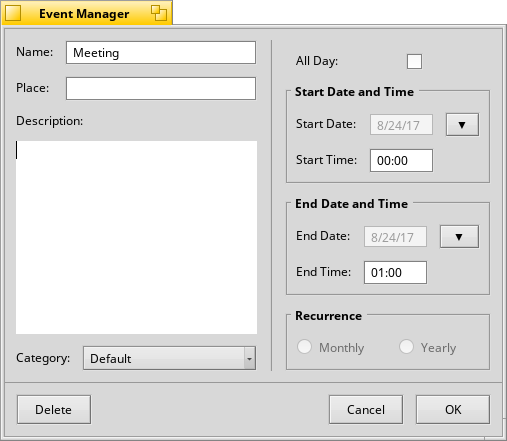Expand the Category dropdown showing Default
The image size is (507, 441).
tap(169, 358)
